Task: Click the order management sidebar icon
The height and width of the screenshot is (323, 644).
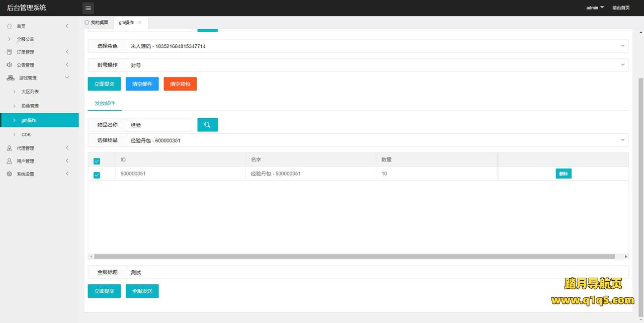Action: click(10, 52)
